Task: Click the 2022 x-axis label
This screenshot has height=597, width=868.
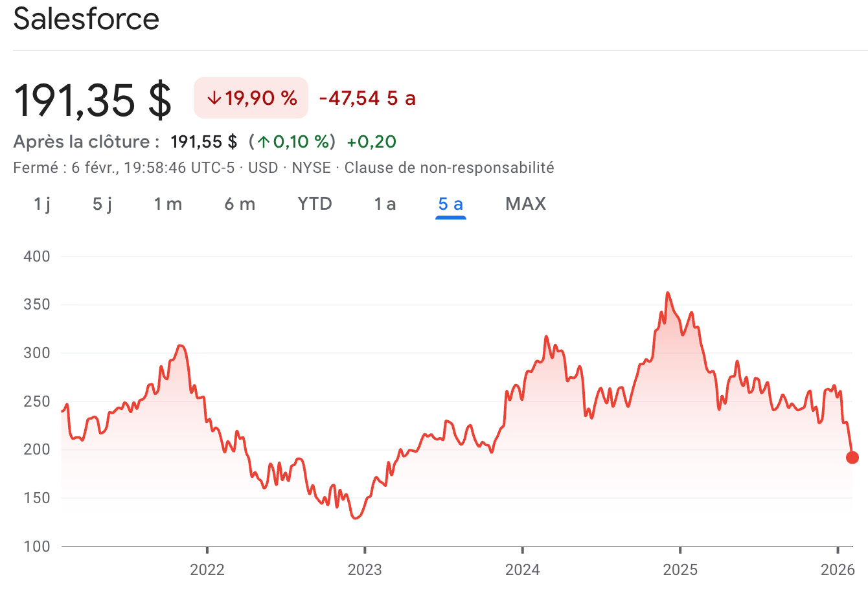Action: point(207,570)
